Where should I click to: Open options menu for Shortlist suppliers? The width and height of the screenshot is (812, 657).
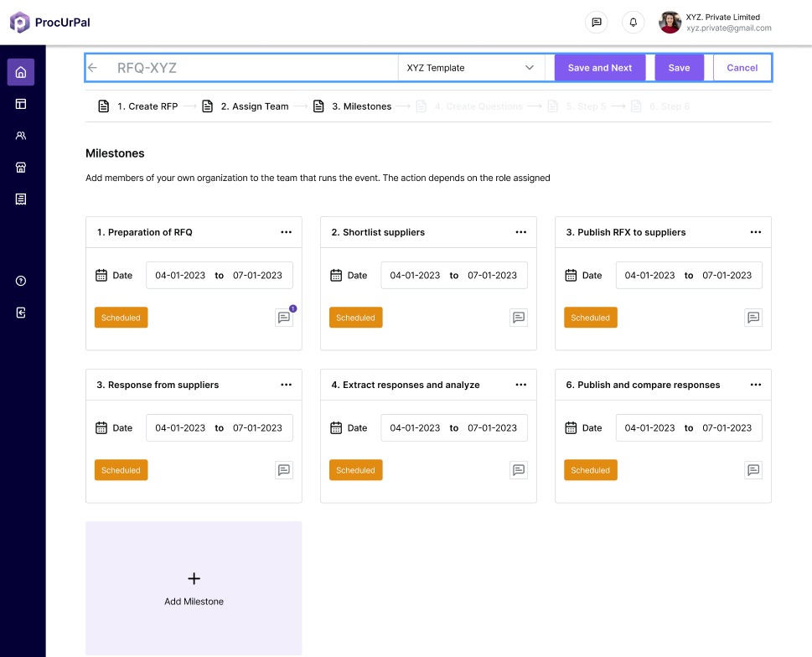[521, 232]
